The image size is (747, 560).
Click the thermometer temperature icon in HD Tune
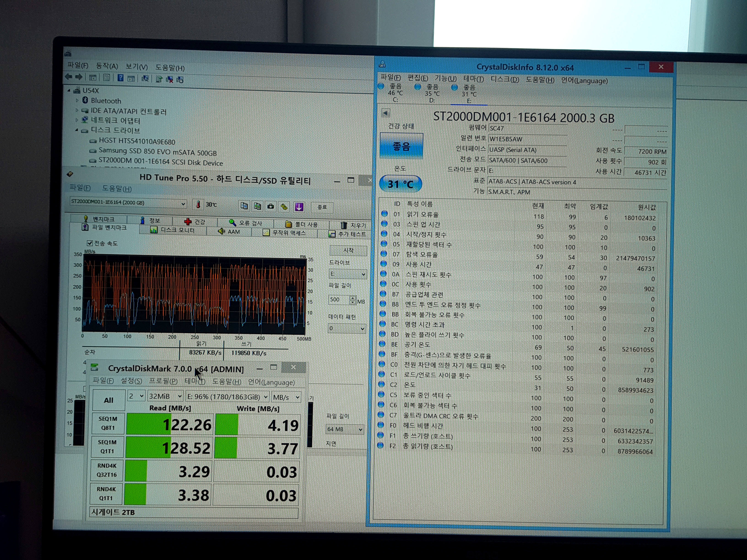pos(198,204)
